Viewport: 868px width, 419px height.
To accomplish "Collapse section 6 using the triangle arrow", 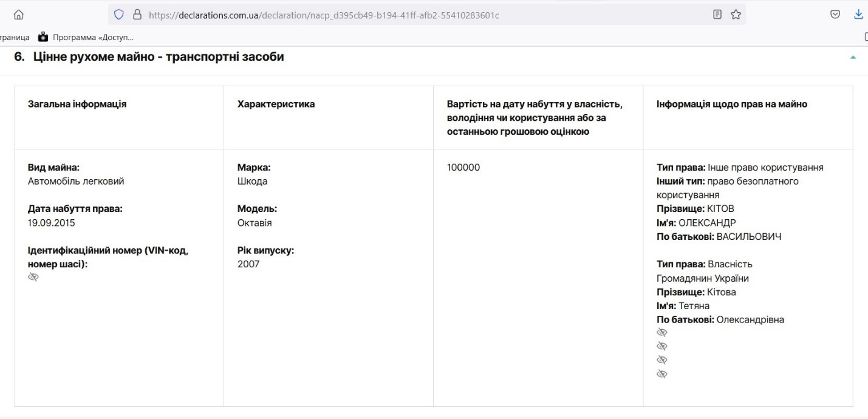I will 853,57.
